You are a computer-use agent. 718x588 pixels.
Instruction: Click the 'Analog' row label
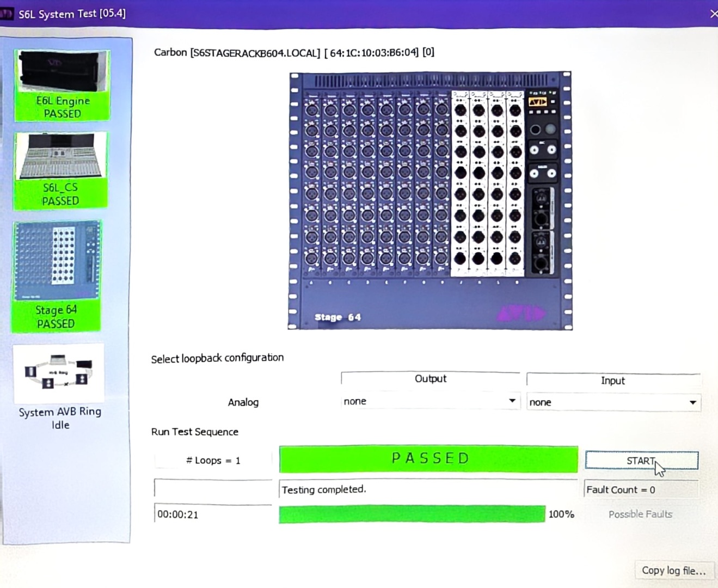243,402
